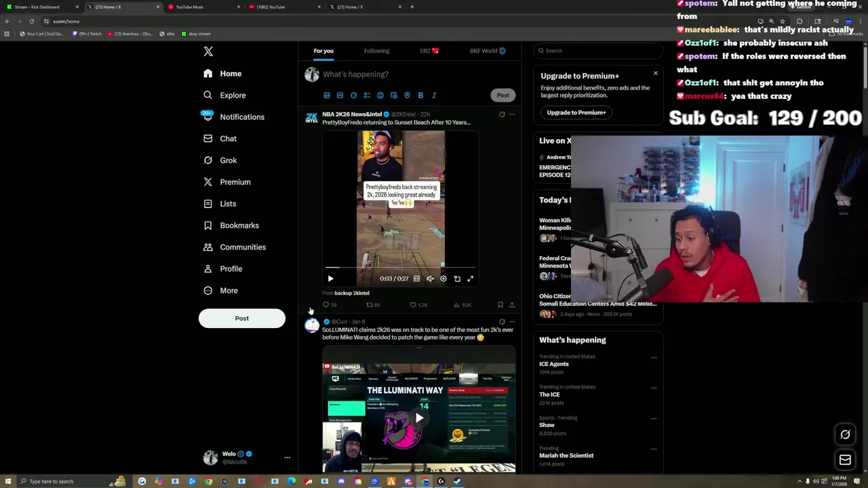Seek the PrettyBoyFredo video progress bar
This screenshot has height=488, width=868.
[401, 268]
